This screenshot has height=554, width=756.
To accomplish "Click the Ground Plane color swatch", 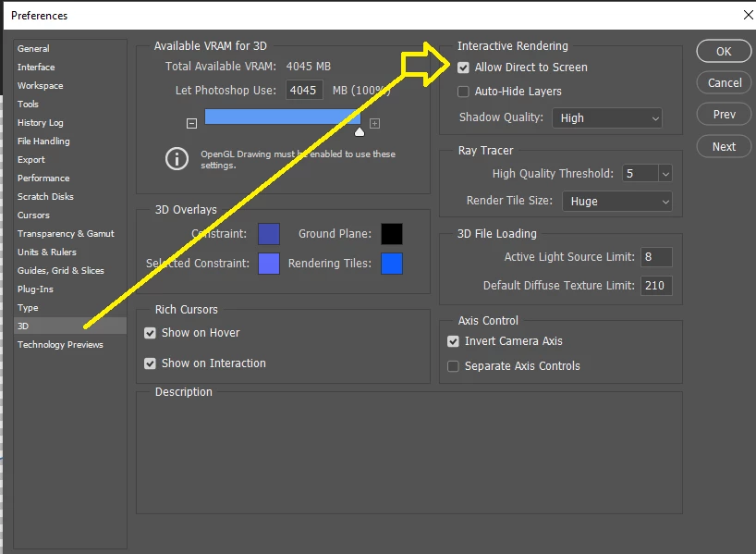I will coord(392,234).
